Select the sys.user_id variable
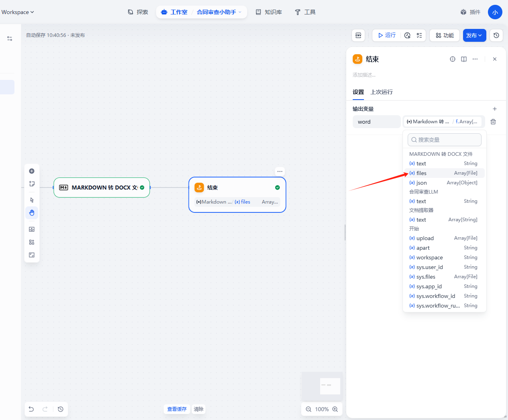The width and height of the screenshot is (508, 420). point(445,267)
